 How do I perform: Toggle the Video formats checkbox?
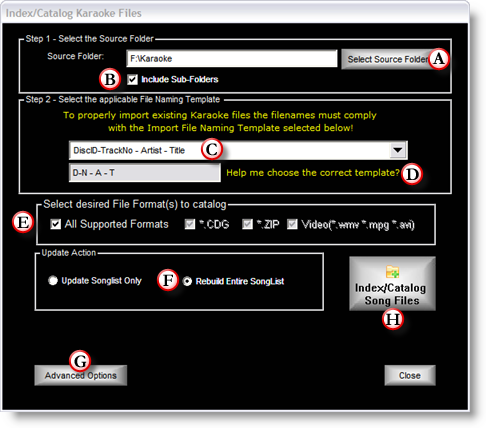click(x=292, y=224)
